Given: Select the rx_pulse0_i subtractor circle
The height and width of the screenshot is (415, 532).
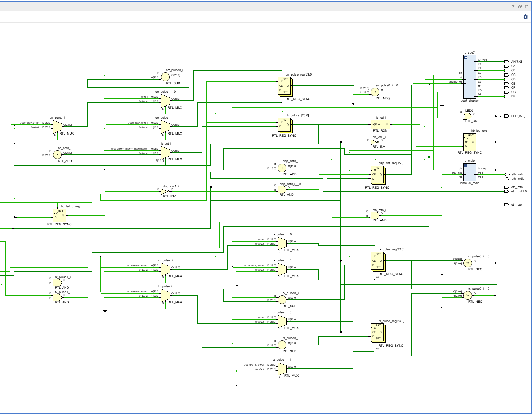Looking at the screenshot, I should tap(282, 300).
